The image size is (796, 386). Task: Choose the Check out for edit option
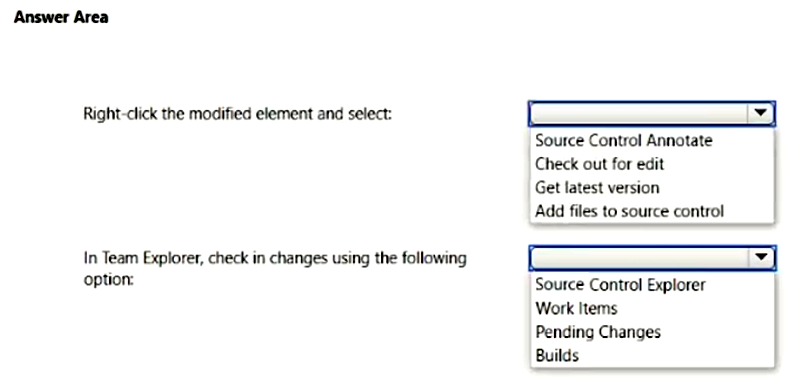pyautogui.click(x=600, y=164)
